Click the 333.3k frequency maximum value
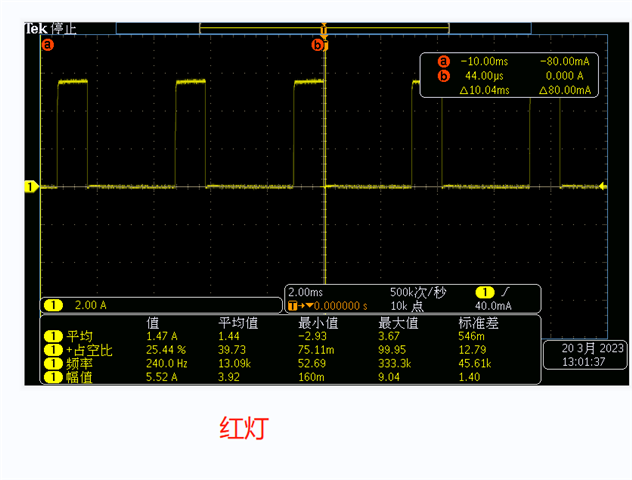 (x=395, y=364)
